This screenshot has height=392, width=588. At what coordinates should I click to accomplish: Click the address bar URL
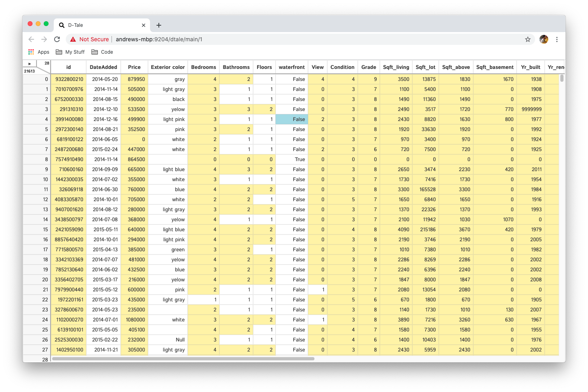pos(159,39)
